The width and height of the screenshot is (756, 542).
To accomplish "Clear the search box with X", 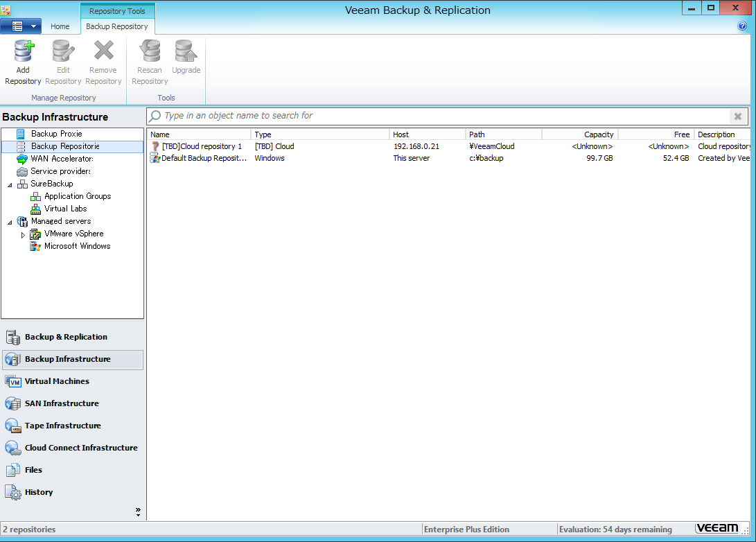I will pyautogui.click(x=738, y=116).
